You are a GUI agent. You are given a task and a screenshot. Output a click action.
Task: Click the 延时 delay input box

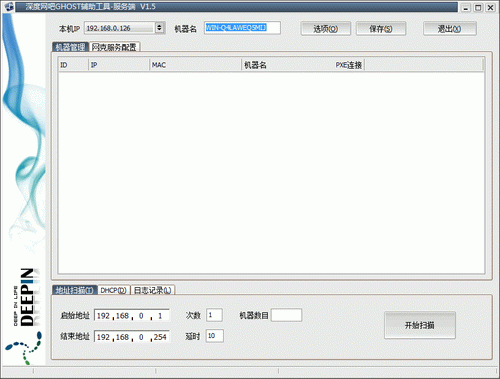click(x=215, y=336)
